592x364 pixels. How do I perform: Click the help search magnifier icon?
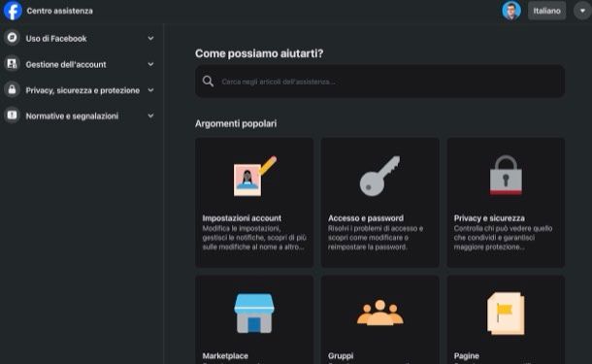tap(208, 82)
